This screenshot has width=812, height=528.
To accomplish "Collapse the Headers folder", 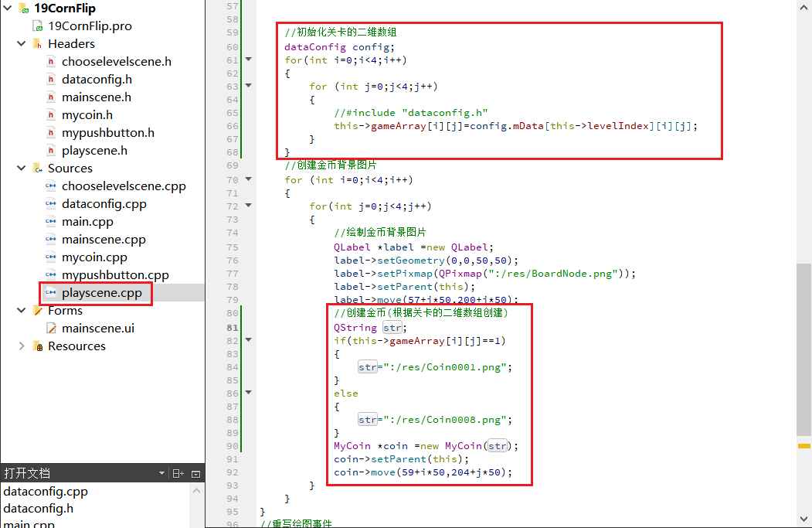I will coord(21,43).
